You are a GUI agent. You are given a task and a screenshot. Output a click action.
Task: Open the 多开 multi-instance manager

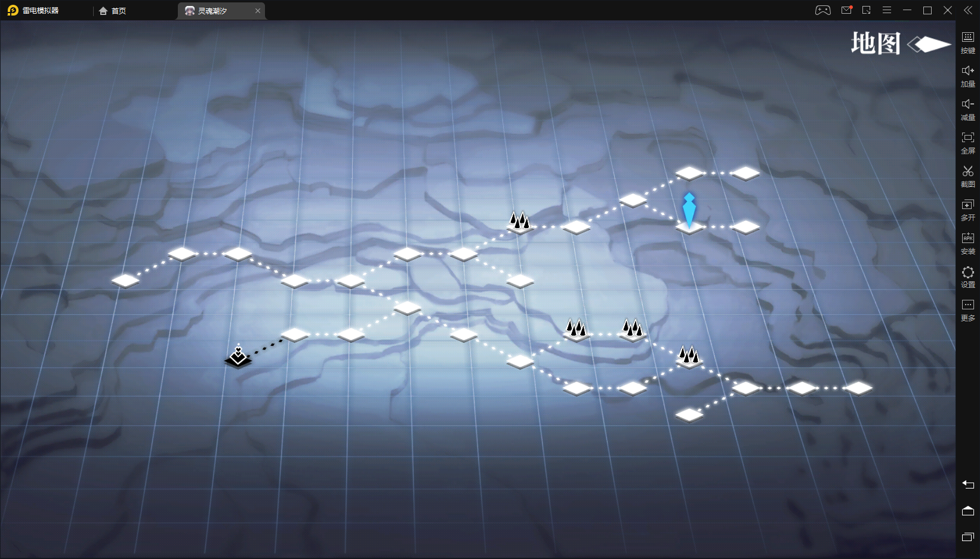[968, 210]
